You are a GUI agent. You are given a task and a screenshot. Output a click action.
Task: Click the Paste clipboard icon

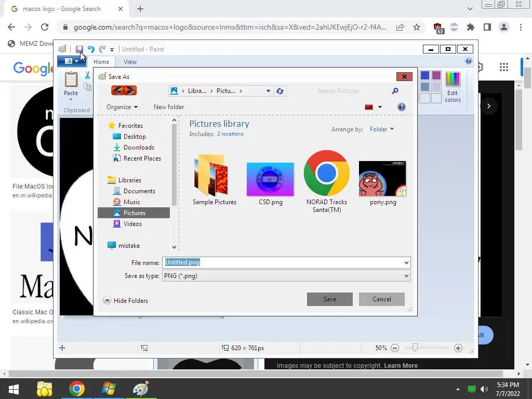[71, 79]
